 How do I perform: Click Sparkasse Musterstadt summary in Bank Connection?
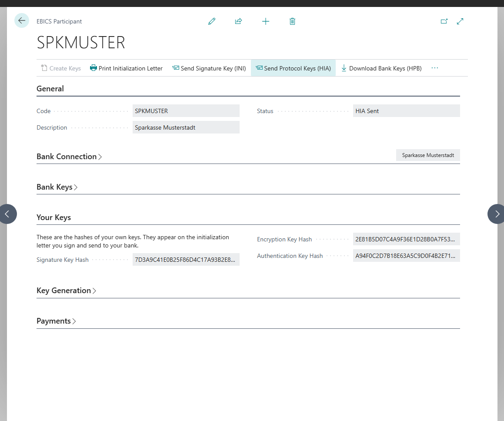[x=428, y=155]
